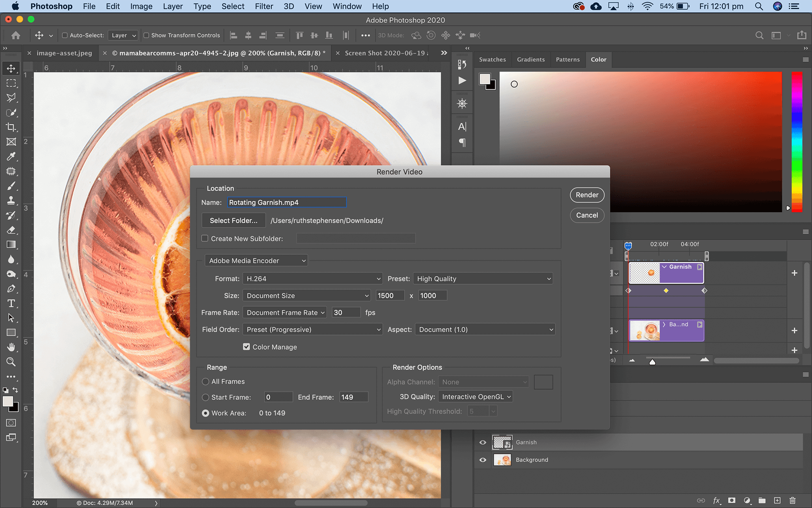The width and height of the screenshot is (812, 508).
Task: Uncheck Color Manage option
Action: coord(246,347)
